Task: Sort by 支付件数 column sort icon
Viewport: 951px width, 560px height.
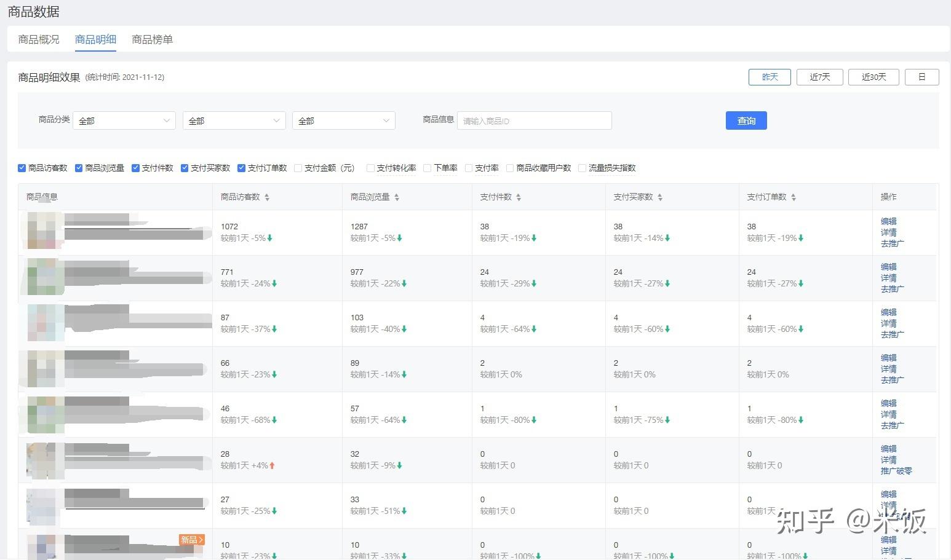Action: 519,197
